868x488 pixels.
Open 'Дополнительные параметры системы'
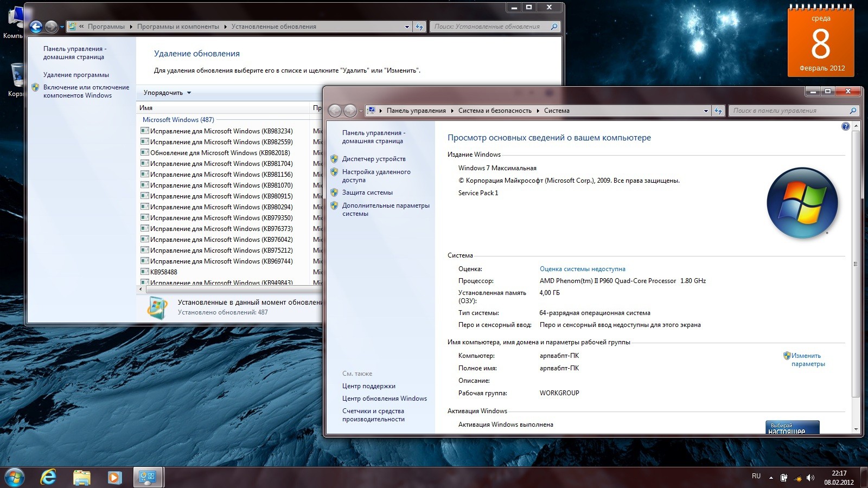pyautogui.click(x=386, y=209)
